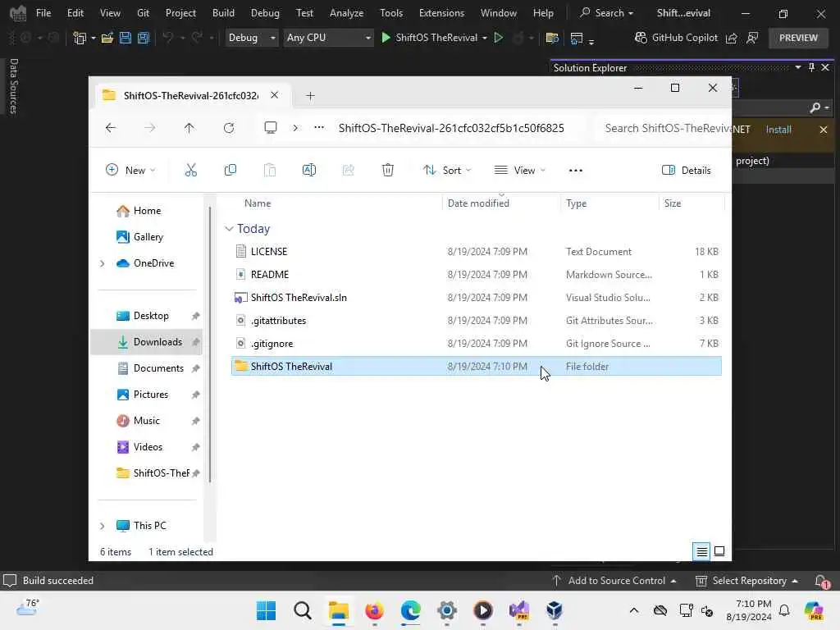Open the Extensions menu
This screenshot has width=840, height=630.
pos(441,13)
